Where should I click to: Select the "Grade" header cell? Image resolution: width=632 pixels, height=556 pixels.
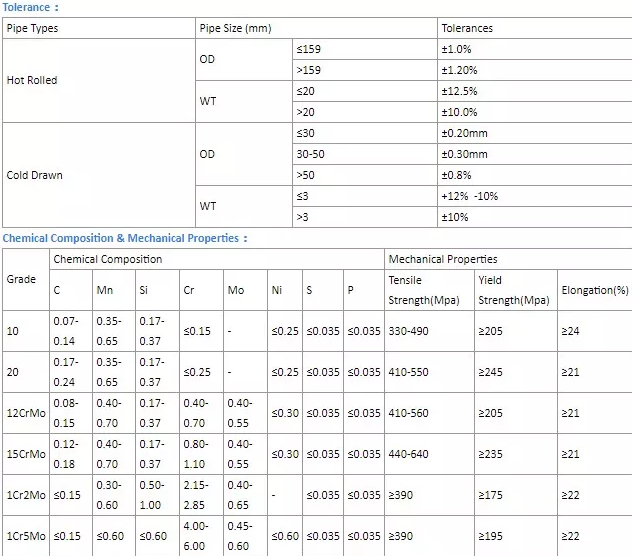tap(21, 279)
